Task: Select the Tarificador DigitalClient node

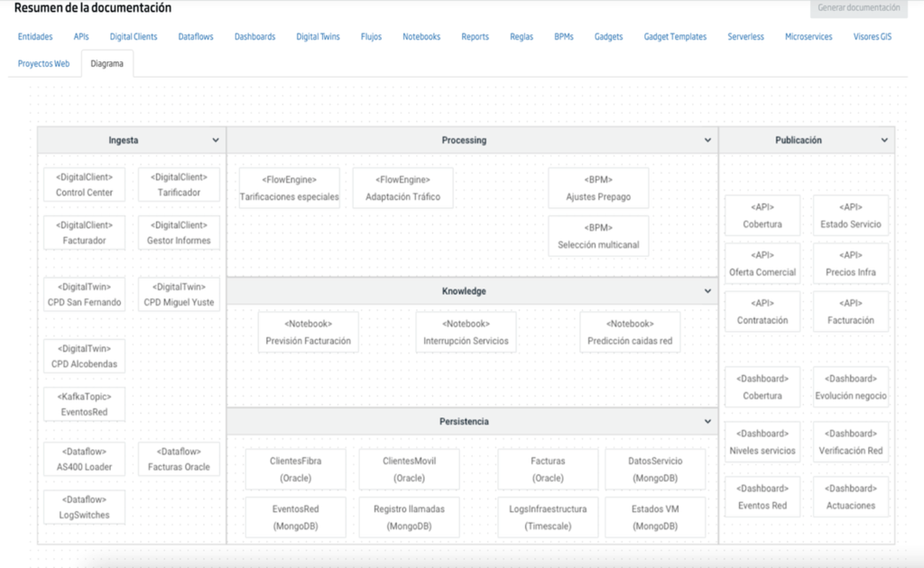Action: (x=179, y=185)
